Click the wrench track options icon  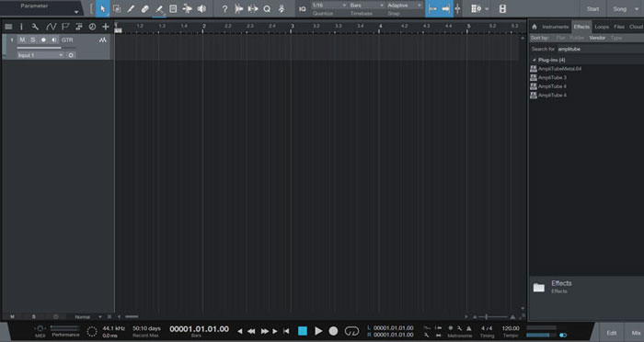click(35, 27)
